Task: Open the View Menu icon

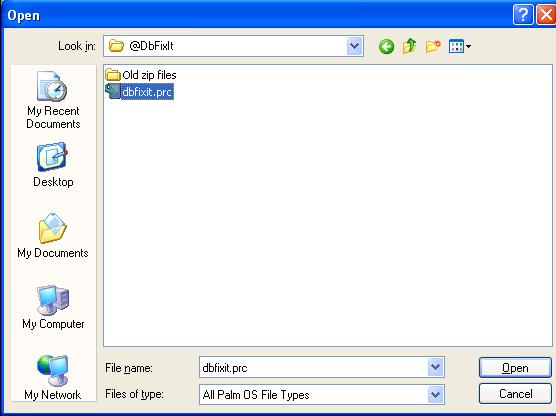Action: 460,46
